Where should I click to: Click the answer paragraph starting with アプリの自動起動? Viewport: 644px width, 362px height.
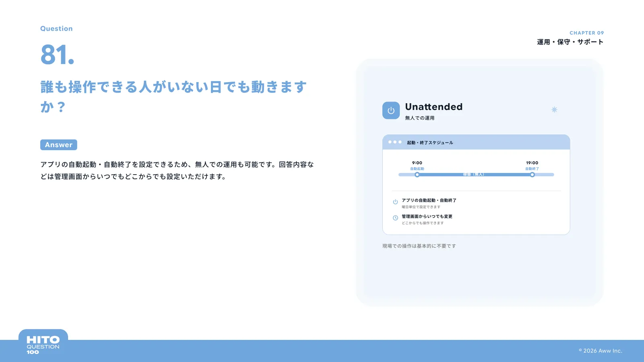[x=177, y=171]
